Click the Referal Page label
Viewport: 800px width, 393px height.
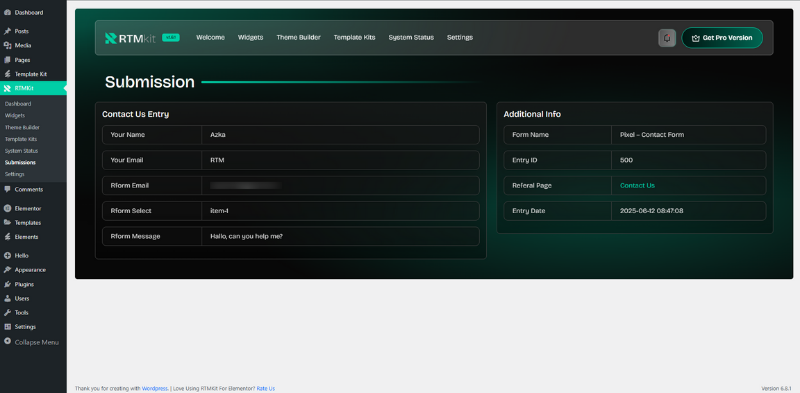[532, 185]
